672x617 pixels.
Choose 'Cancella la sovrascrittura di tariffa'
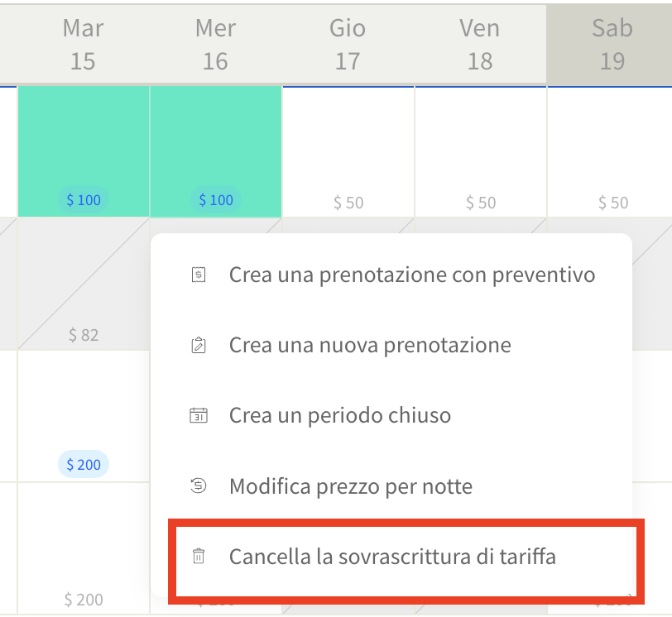392,557
